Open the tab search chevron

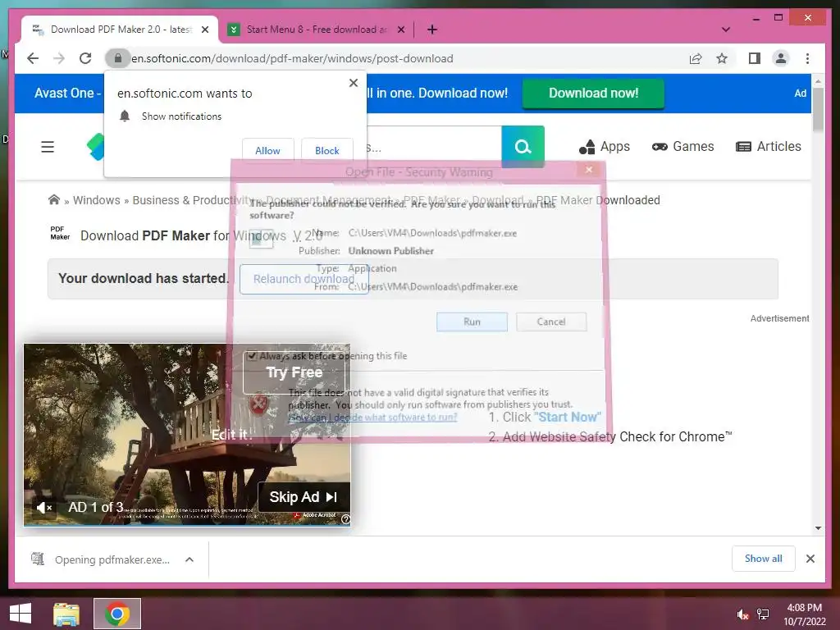[x=726, y=30]
